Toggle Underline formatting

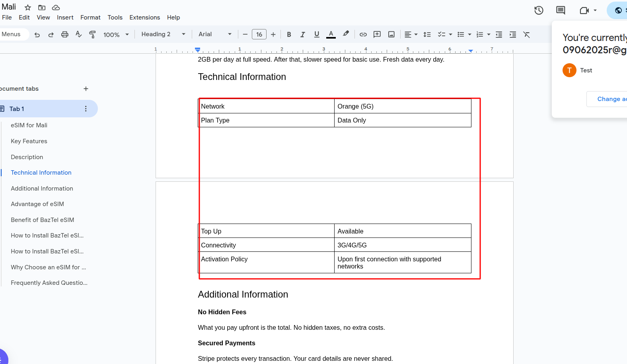click(316, 35)
